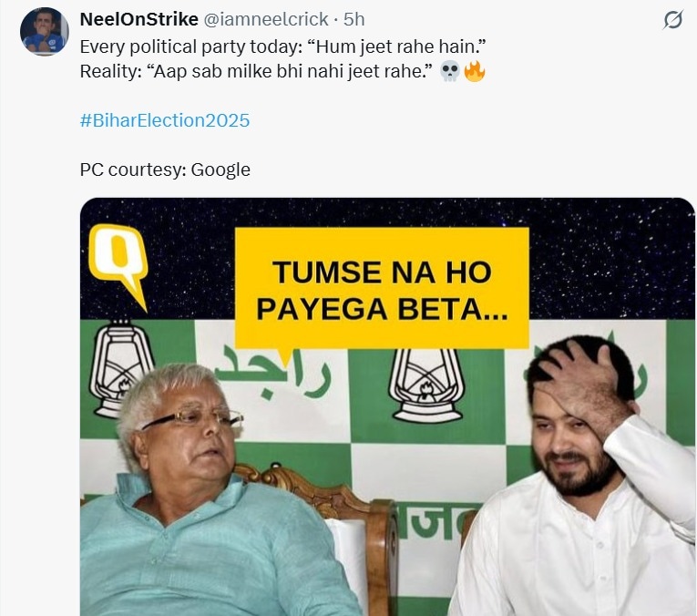Click the yellow TUMSE NA HO PAYEGA BETA bubble
This screenshot has height=616, width=697.
tap(382, 287)
